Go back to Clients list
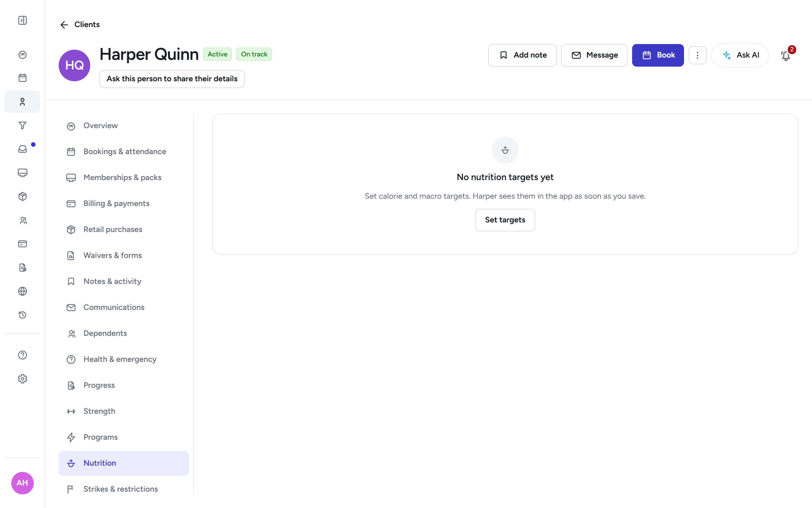Image resolution: width=812 pixels, height=508 pixels. click(x=80, y=25)
